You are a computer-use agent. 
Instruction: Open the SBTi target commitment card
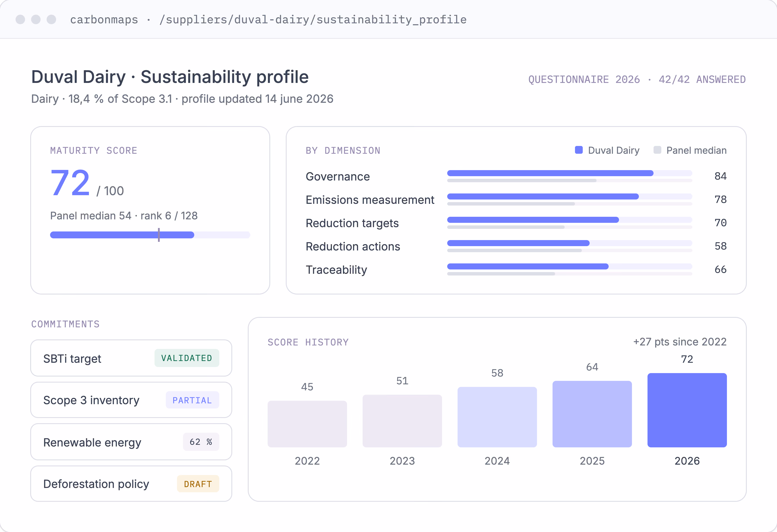(131, 358)
